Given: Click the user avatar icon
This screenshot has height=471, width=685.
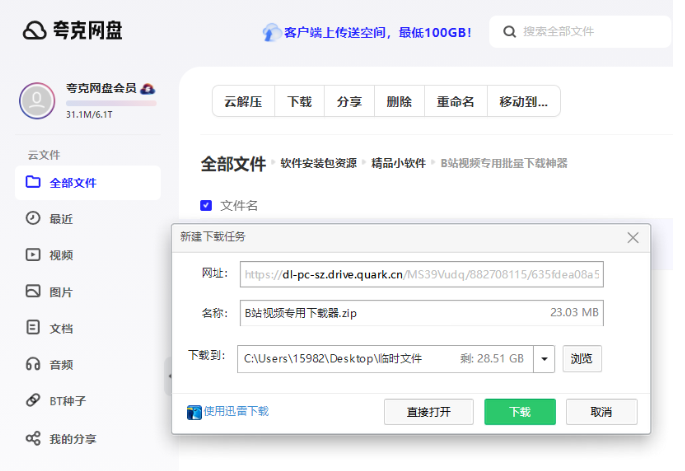Looking at the screenshot, I should (37, 100).
